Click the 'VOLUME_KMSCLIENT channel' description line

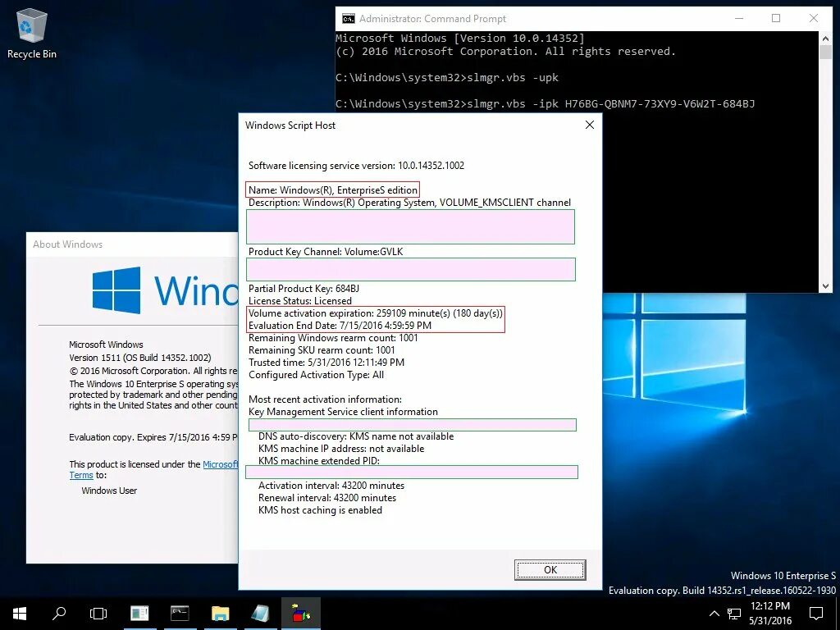pyautogui.click(x=409, y=203)
